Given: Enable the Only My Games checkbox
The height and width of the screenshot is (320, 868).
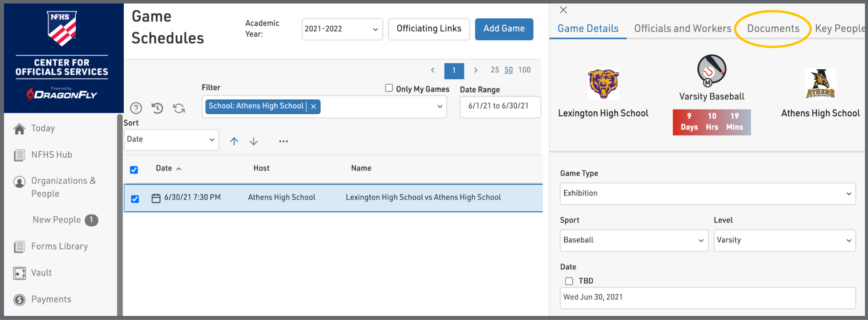Looking at the screenshot, I should pyautogui.click(x=389, y=88).
